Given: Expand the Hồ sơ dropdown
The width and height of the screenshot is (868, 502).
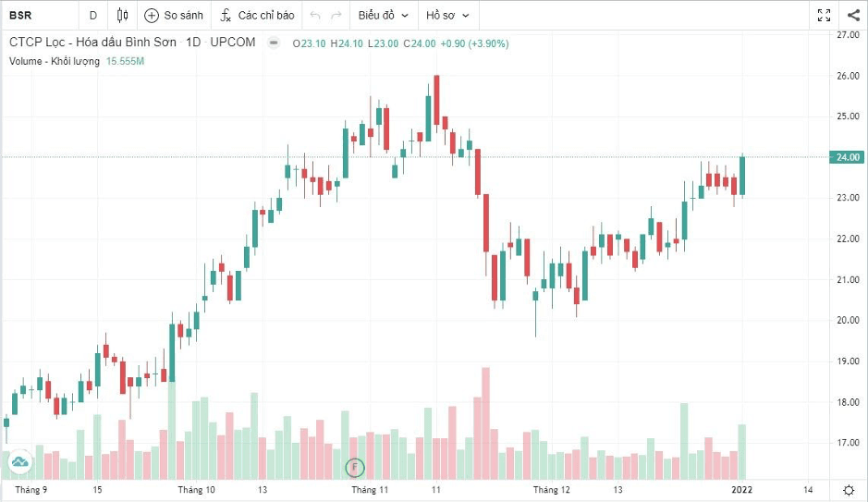Looking at the screenshot, I should click(447, 16).
